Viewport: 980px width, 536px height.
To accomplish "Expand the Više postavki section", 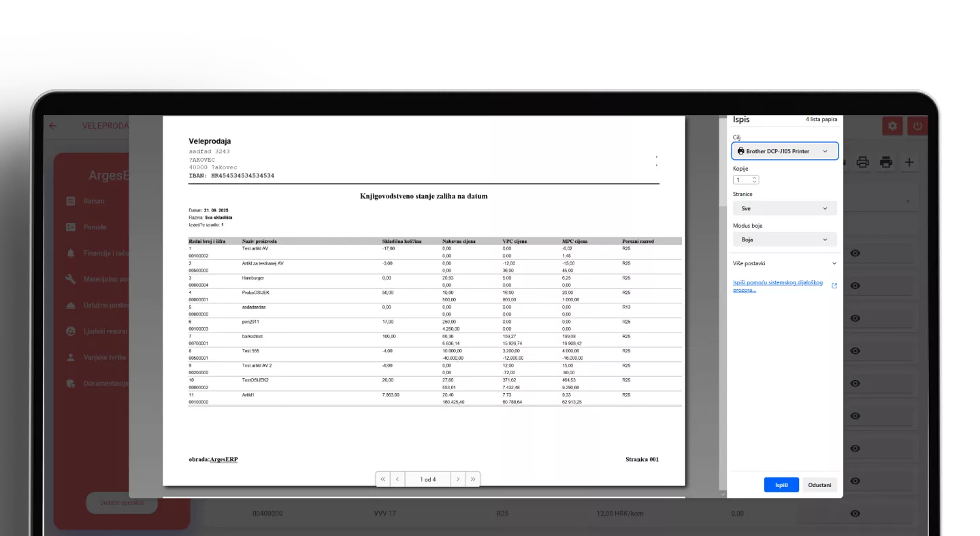I will click(x=785, y=263).
